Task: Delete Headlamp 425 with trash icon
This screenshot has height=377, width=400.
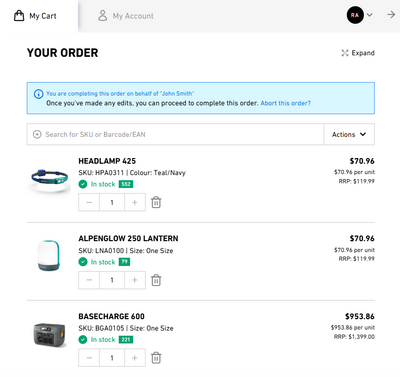Action: click(156, 202)
